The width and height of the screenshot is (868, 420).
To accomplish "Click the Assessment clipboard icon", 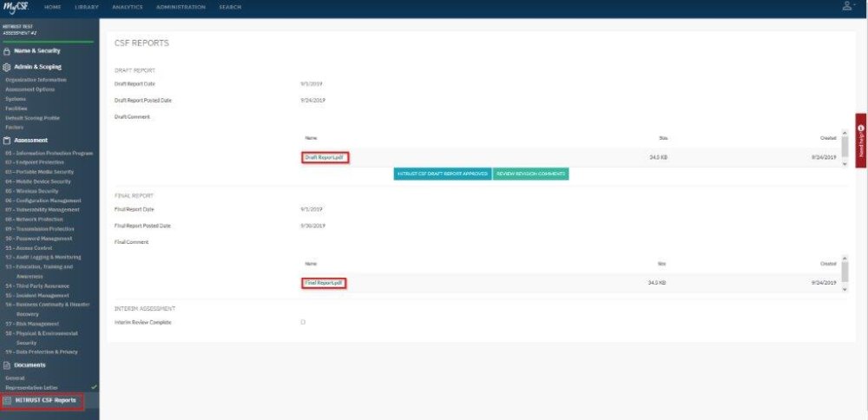I will coord(7,141).
